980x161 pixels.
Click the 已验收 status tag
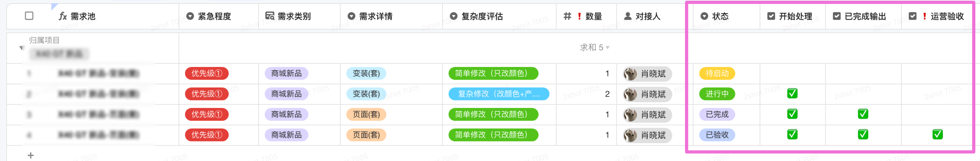(x=717, y=135)
